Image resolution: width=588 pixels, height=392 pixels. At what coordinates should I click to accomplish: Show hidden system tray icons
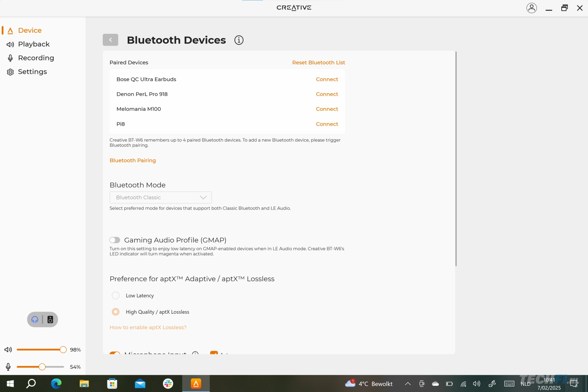click(408, 383)
